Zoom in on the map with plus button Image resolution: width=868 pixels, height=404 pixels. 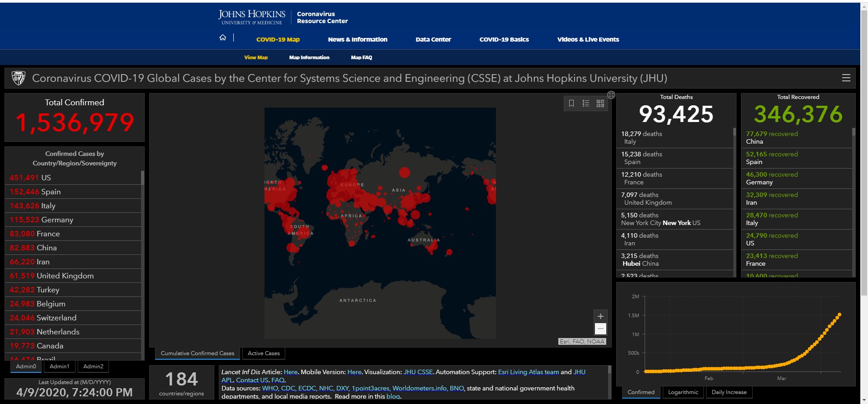point(600,316)
